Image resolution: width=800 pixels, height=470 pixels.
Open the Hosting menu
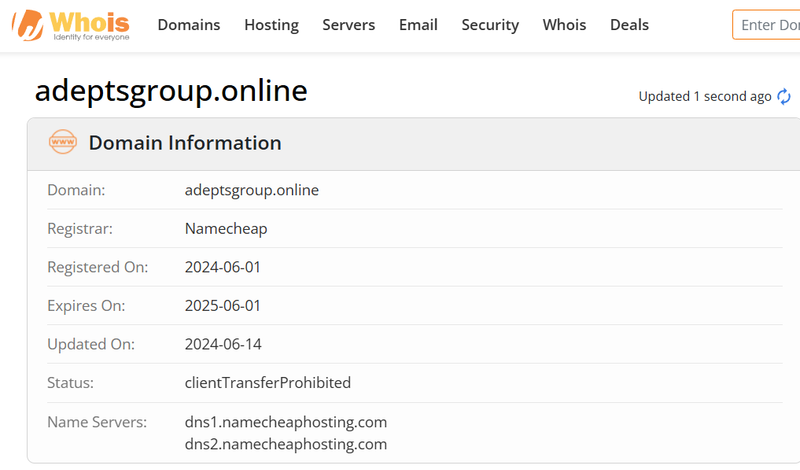pos(271,24)
